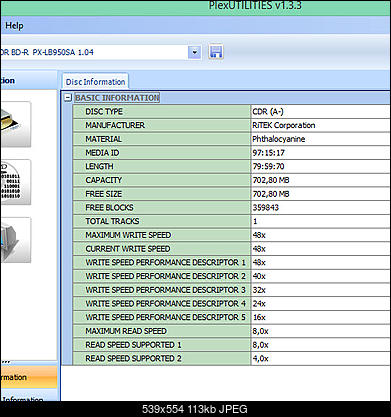Open the Help menu
Image resolution: width=391 pixels, height=417 pixels.
(x=14, y=26)
